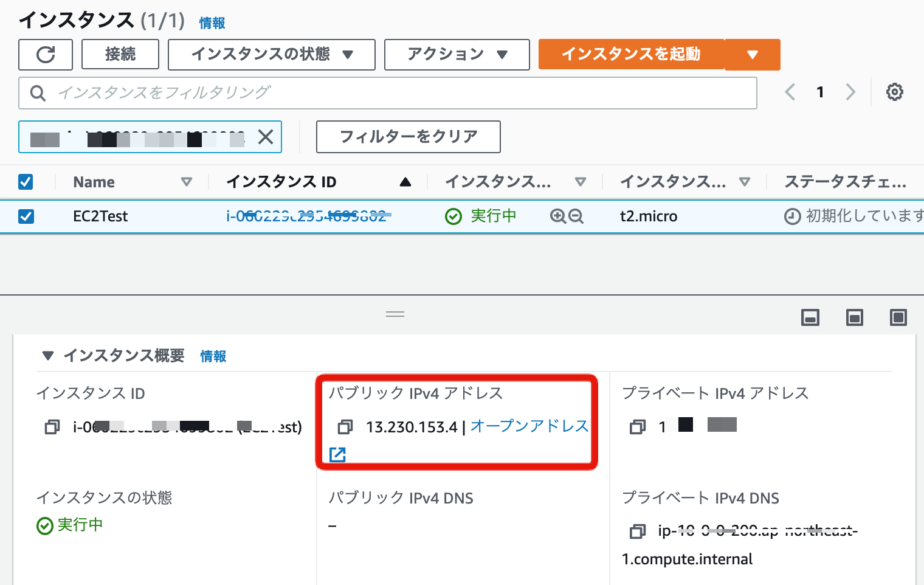Maximize the detail panel icon
Viewport: 924px width, 585px height.
pyautogui.click(x=898, y=317)
